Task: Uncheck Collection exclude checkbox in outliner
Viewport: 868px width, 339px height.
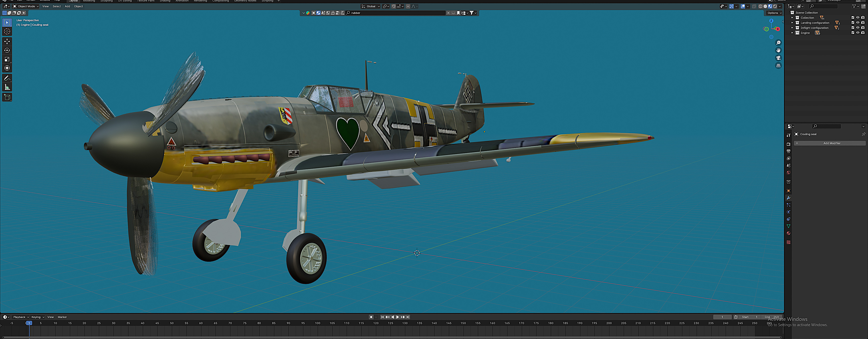Action: coord(853,17)
